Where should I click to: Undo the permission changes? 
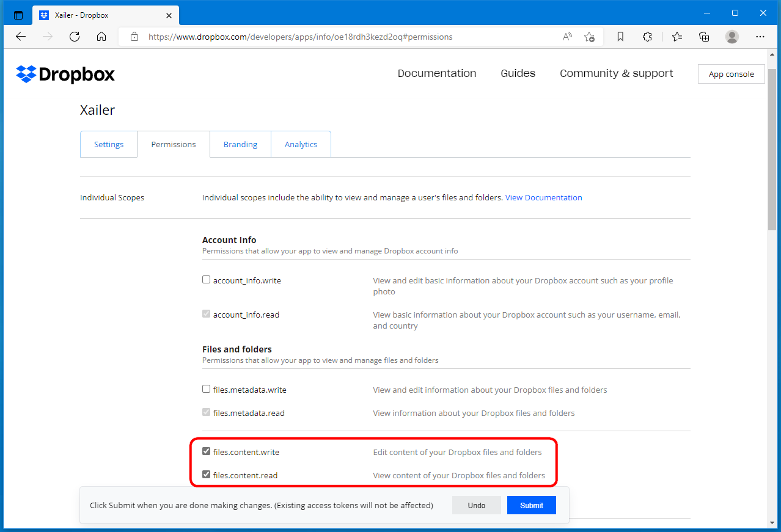coord(477,505)
